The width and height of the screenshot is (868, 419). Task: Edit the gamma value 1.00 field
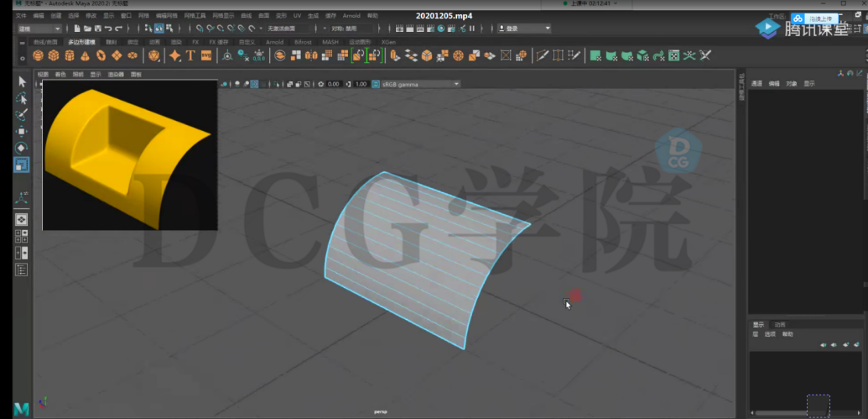point(361,84)
